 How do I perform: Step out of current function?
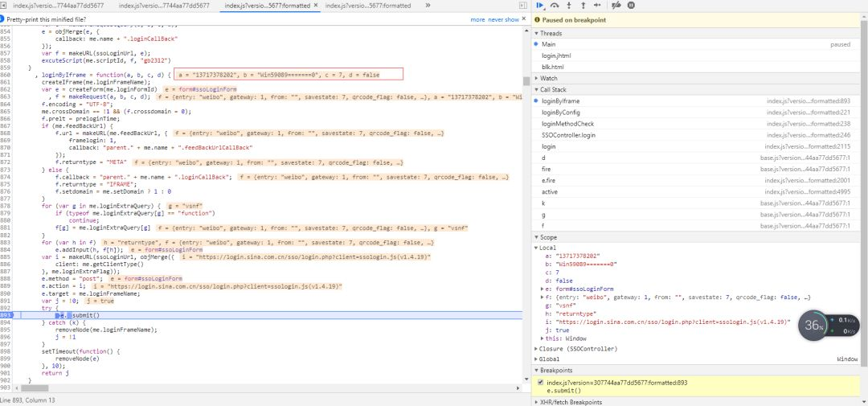(x=583, y=5)
